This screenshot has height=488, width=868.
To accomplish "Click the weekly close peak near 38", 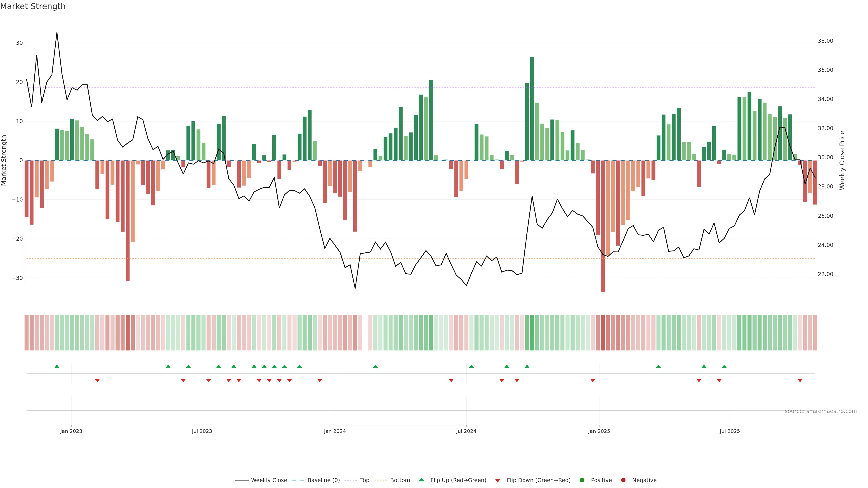I will coord(57,33).
